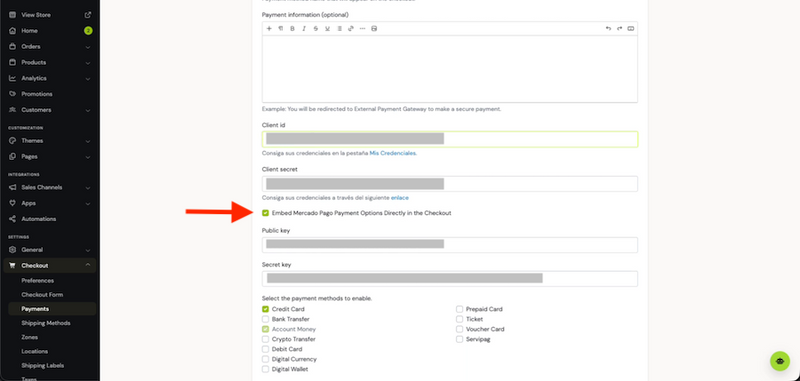This screenshot has width=800, height=381.
Task: Enable the Digital Wallet payment method
Action: 265,369
